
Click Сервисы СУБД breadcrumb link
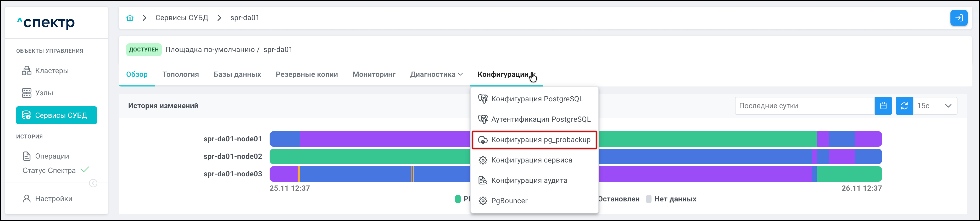[181, 18]
